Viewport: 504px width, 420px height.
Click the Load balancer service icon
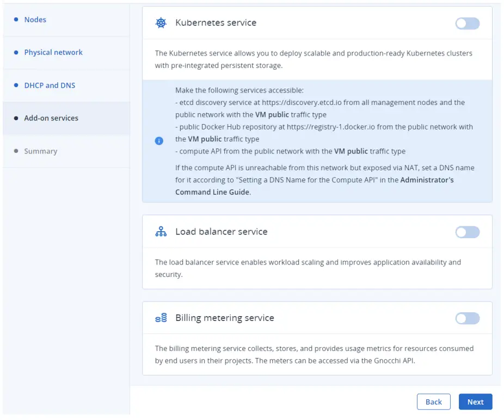[x=161, y=231]
